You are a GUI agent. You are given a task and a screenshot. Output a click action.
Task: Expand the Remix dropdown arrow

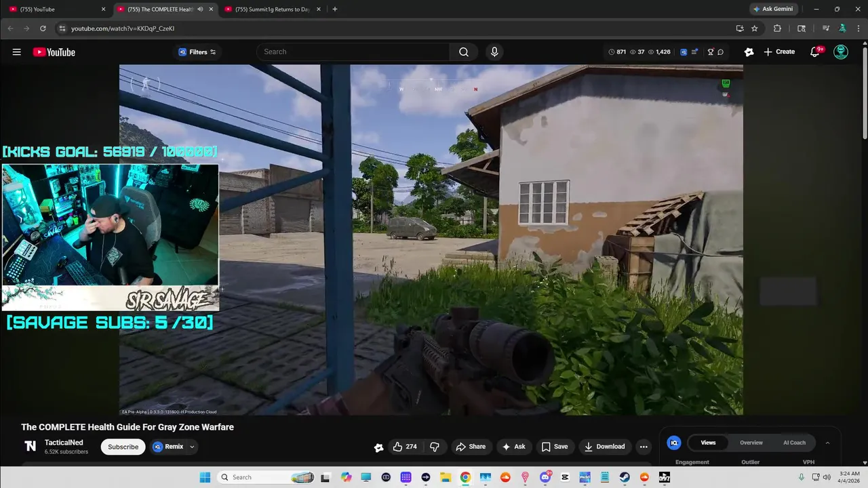click(x=192, y=447)
